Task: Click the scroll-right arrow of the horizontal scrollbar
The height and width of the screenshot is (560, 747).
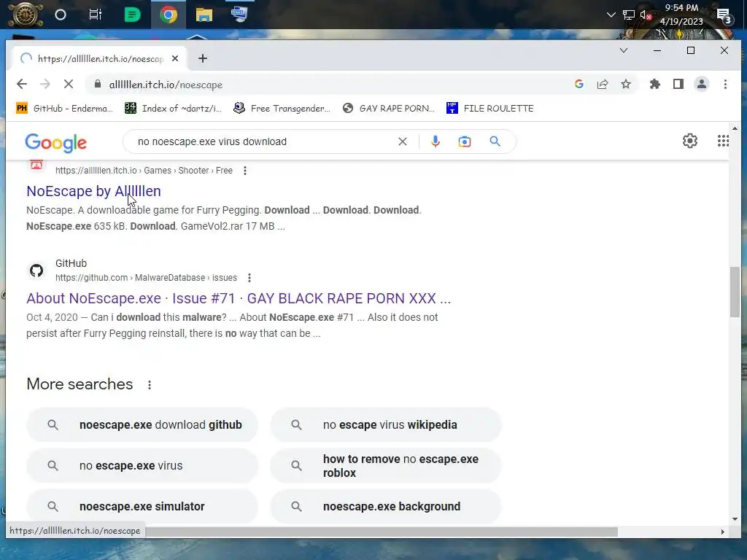Action: tap(723, 532)
